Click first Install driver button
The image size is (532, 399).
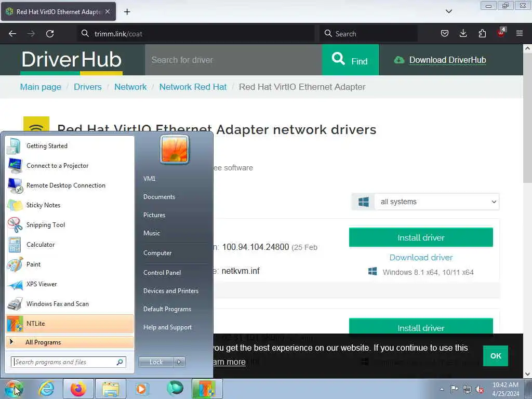point(421,237)
